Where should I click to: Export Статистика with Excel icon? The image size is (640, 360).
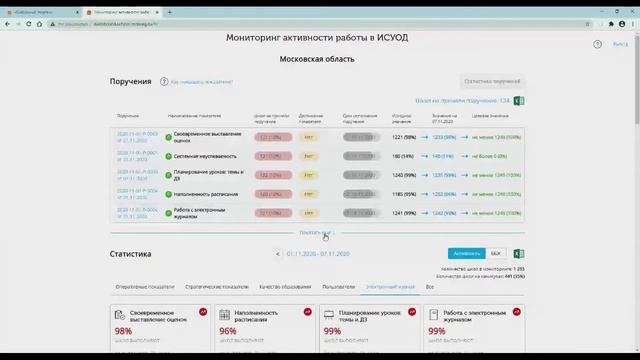(519, 253)
